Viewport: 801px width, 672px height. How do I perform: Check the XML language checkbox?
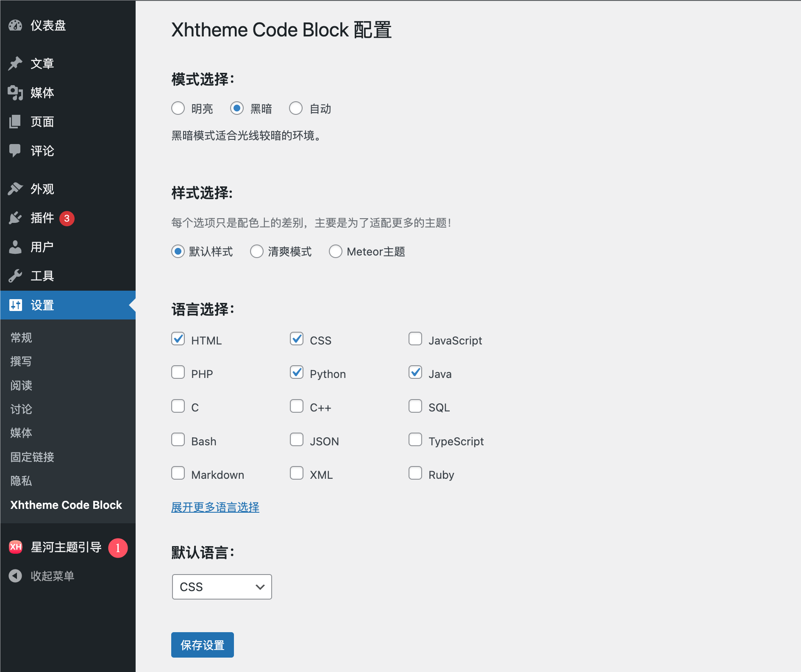(x=297, y=473)
